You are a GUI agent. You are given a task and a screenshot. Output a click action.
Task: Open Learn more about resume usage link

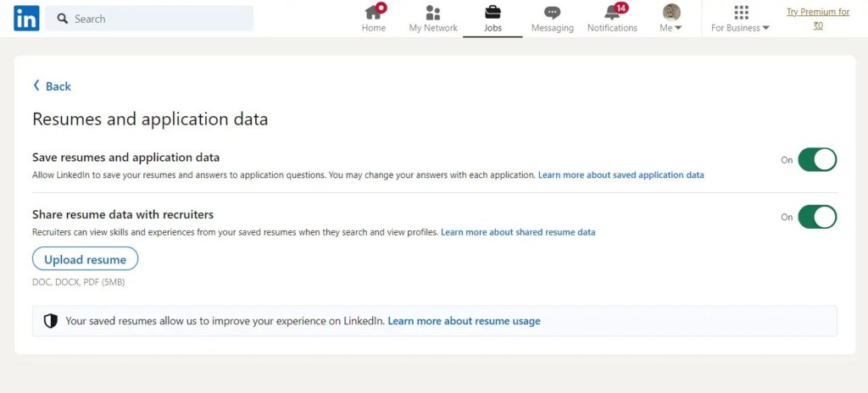pos(464,321)
